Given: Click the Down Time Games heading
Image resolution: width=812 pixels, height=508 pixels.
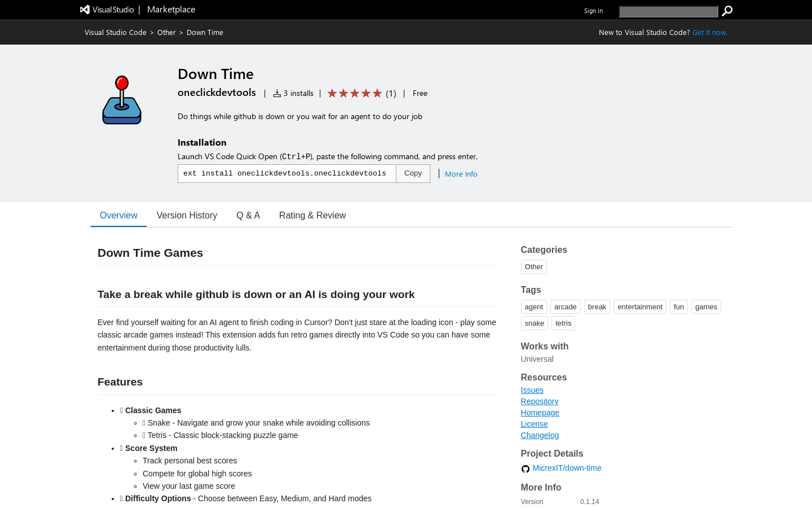Looking at the screenshot, I should tap(150, 253).
